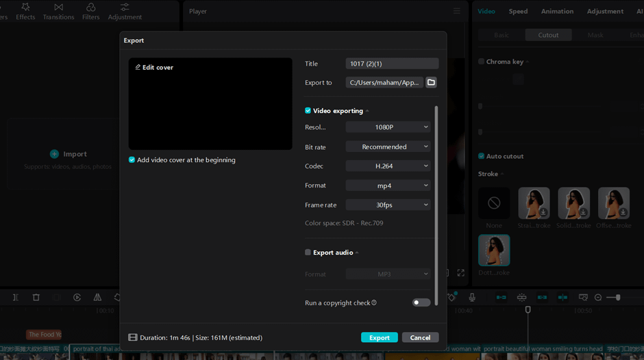Image resolution: width=644 pixels, height=360 pixels.
Task: Open the Frame rate dropdown showing 30fps
Action: click(388, 205)
